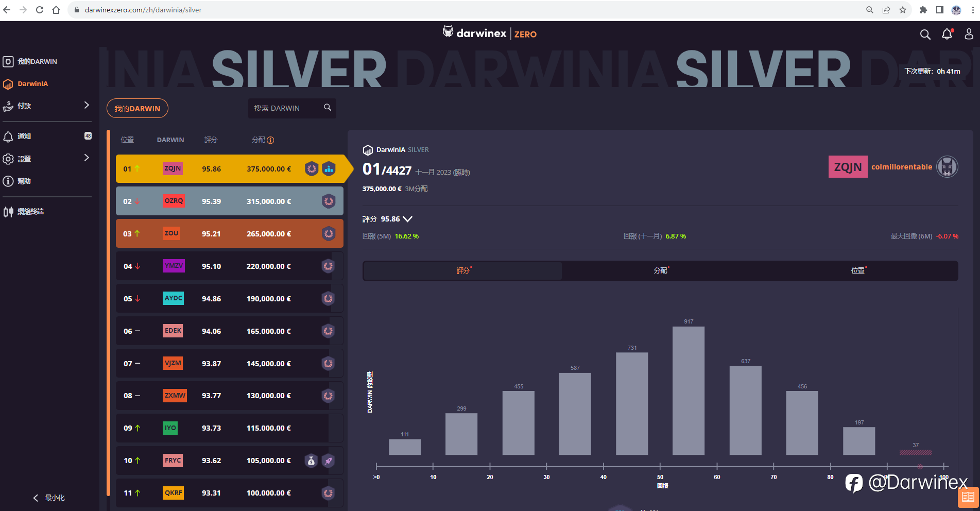Select the YMZV ticker tag

pyautogui.click(x=174, y=266)
